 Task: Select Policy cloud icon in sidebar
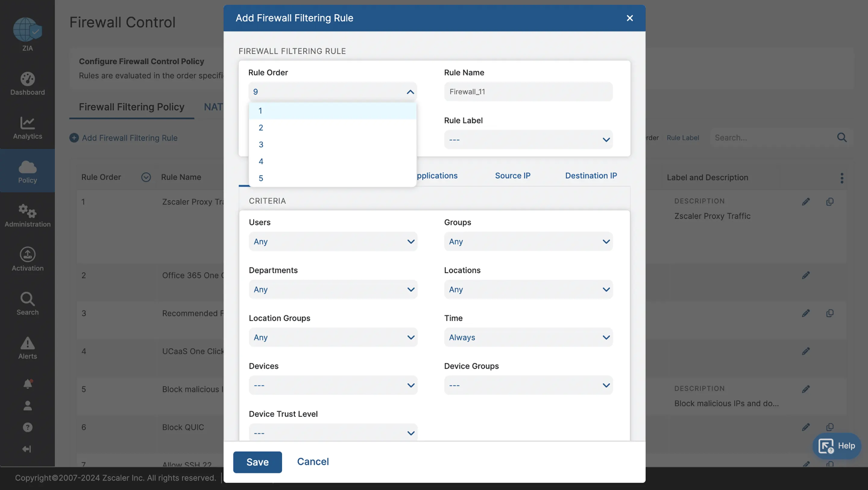(x=27, y=171)
